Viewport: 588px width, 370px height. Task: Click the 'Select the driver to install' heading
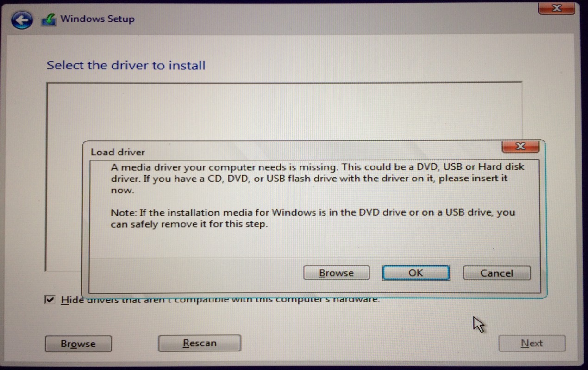pos(126,65)
